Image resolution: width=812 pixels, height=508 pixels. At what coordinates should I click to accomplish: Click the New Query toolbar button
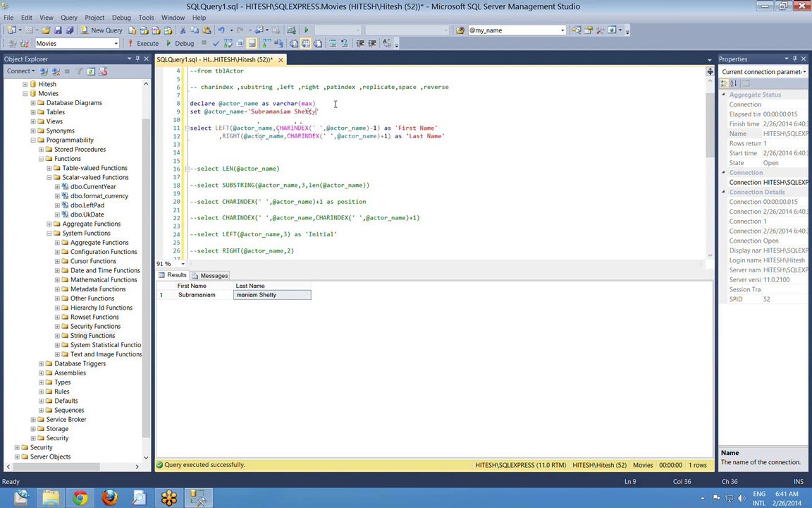coord(101,30)
